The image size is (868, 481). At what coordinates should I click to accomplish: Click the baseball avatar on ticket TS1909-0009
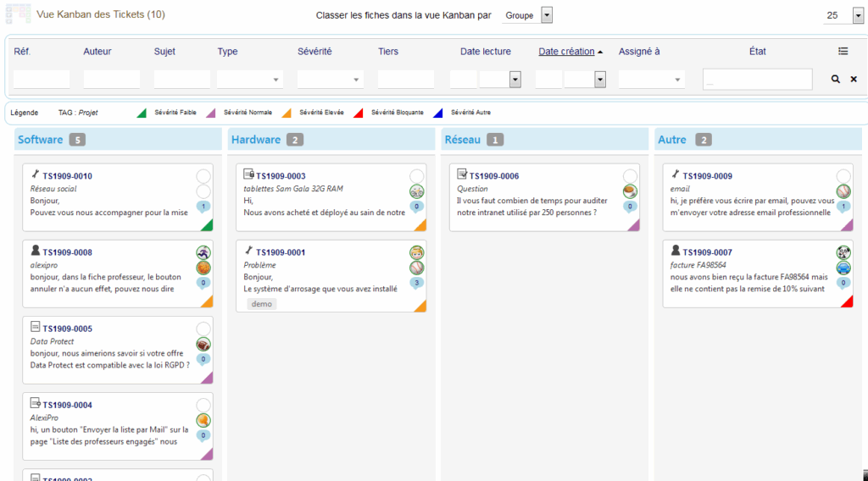pyautogui.click(x=843, y=191)
